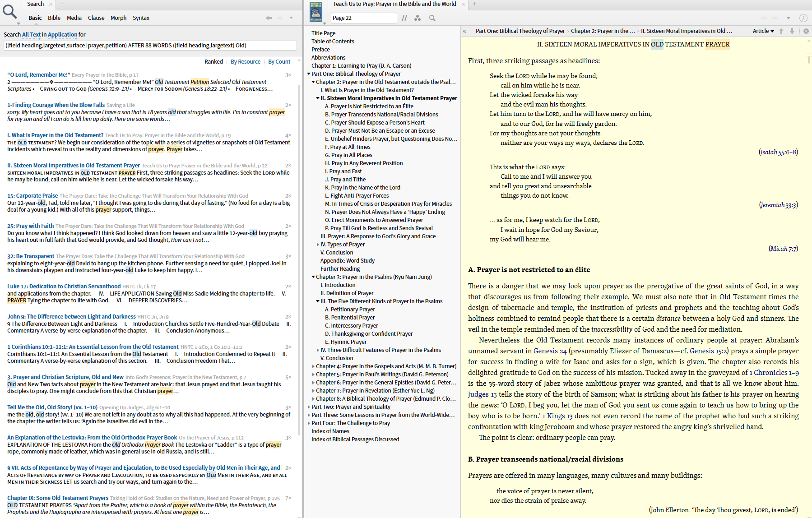The image size is (812, 518).
Task: Close the locator bar with X icon
Action: click(806, 31)
